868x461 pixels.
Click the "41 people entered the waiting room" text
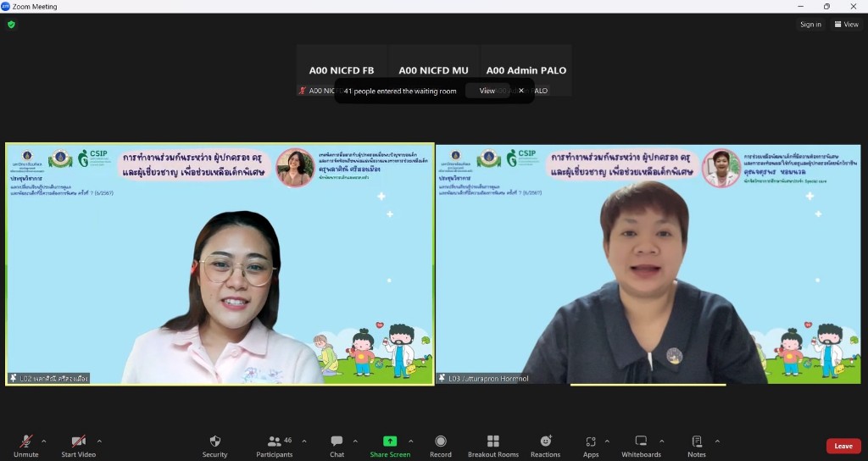pyautogui.click(x=400, y=92)
